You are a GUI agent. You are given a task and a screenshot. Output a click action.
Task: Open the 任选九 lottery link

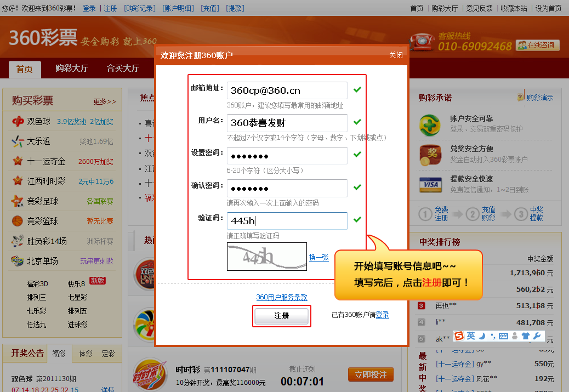point(36,325)
